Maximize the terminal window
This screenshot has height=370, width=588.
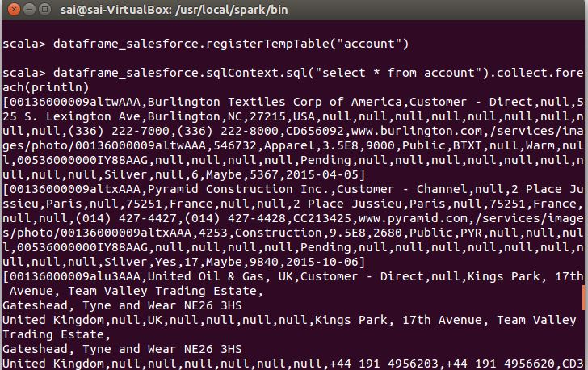(x=42, y=10)
